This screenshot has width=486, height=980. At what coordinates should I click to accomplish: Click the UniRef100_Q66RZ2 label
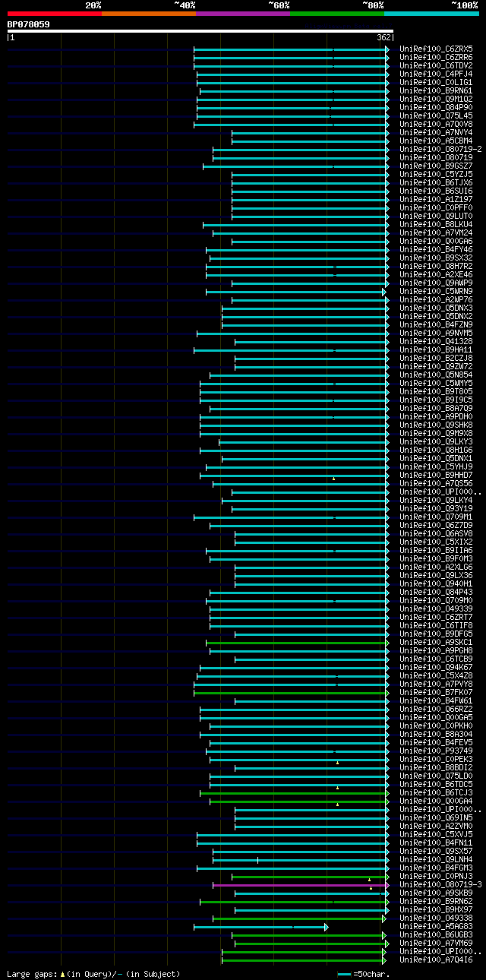click(x=436, y=709)
